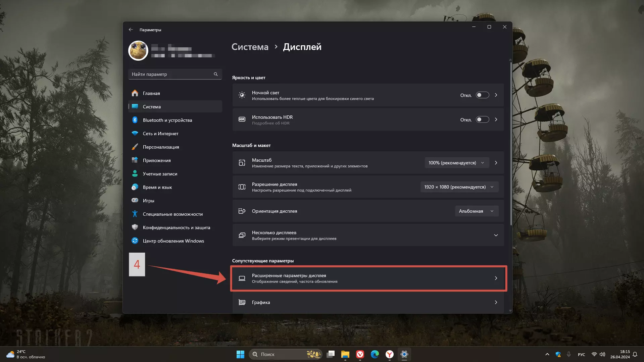644x362 pixels.
Task: Open Microsoft Edge from the taskbar
Action: pos(375,354)
